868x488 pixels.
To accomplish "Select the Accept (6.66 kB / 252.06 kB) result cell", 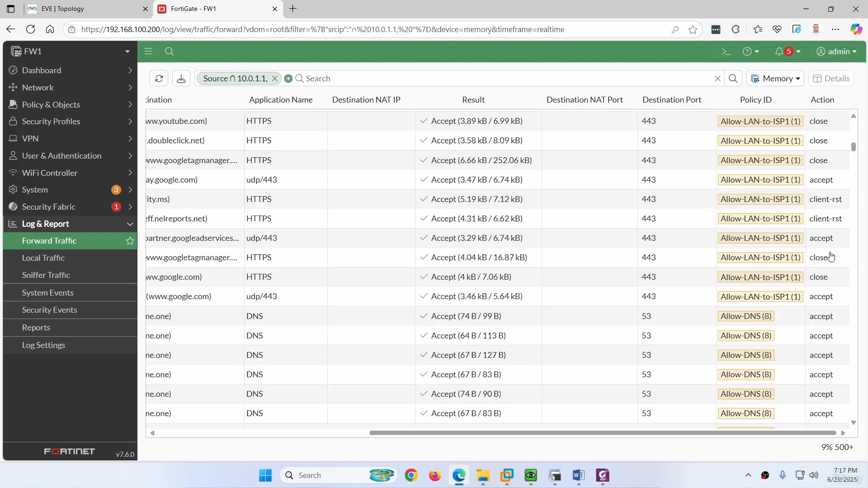I will pos(478,160).
